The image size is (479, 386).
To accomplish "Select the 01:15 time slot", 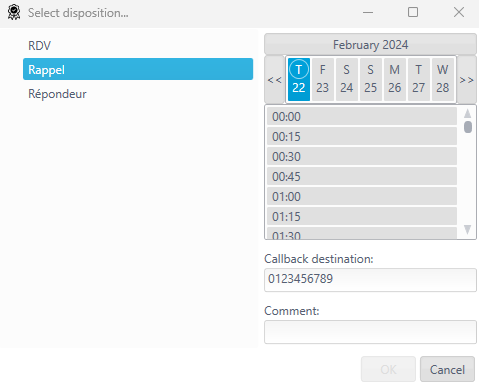I will pyautogui.click(x=362, y=216).
